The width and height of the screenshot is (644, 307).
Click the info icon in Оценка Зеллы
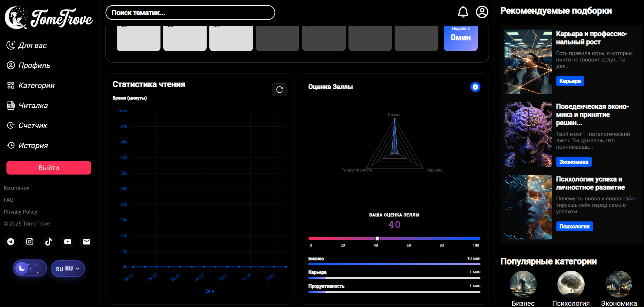click(x=475, y=87)
